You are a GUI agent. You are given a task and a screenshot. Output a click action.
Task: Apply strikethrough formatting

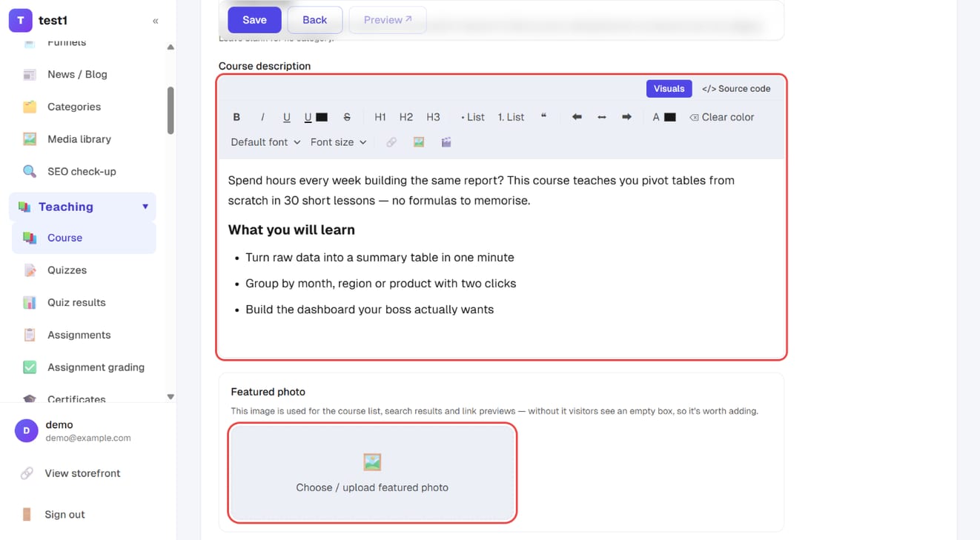(347, 117)
